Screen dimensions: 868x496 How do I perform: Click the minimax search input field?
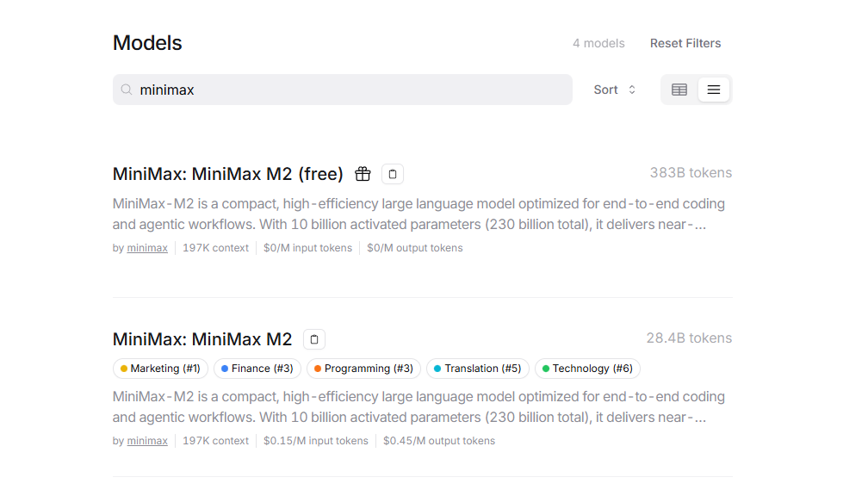coord(343,89)
